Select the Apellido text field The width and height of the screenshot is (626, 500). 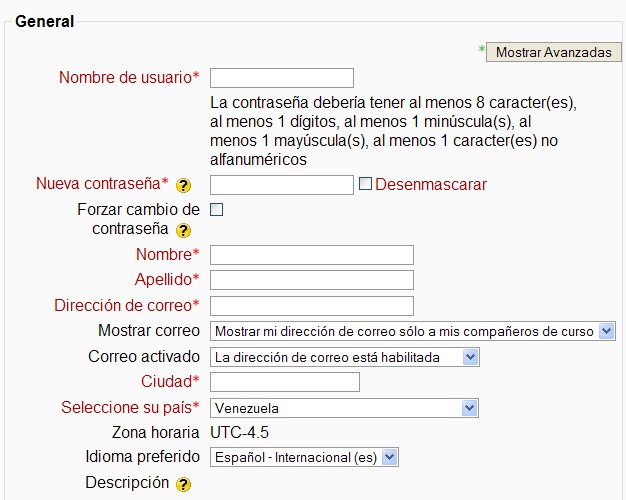tap(312, 280)
